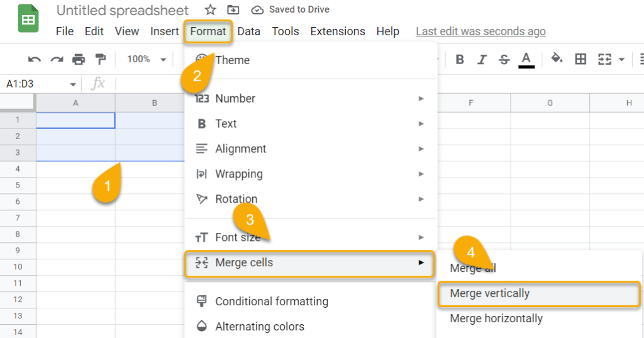Open the Extensions menu
Image resolution: width=644 pixels, height=338 pixels.
coord(338,31)
